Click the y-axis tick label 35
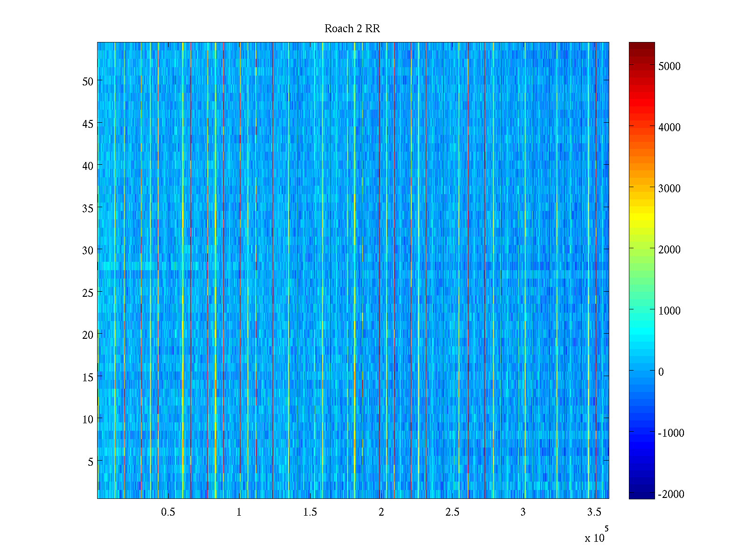 point(88,209)
